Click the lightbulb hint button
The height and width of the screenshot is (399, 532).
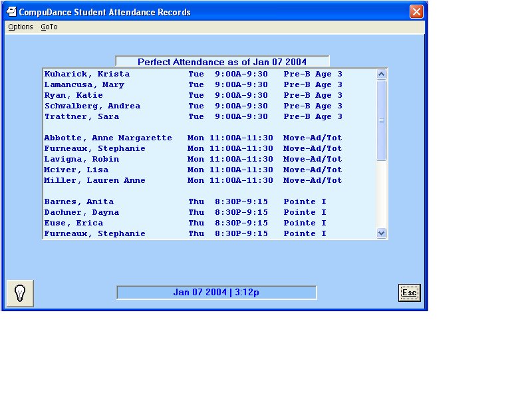tap(20, 293)
